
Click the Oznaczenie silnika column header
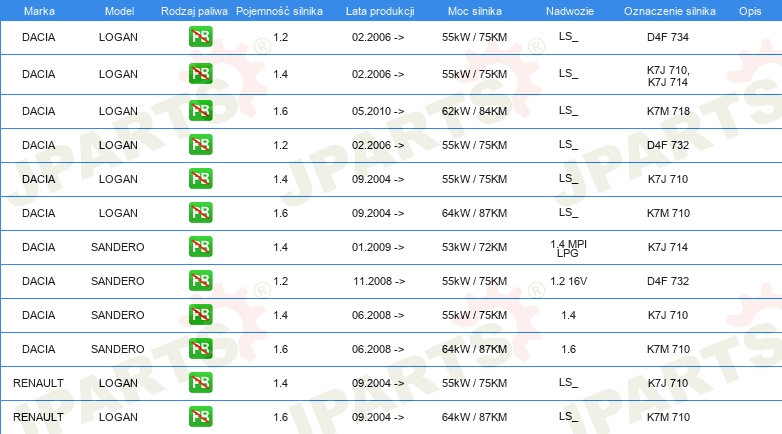(x=670, y=11)
